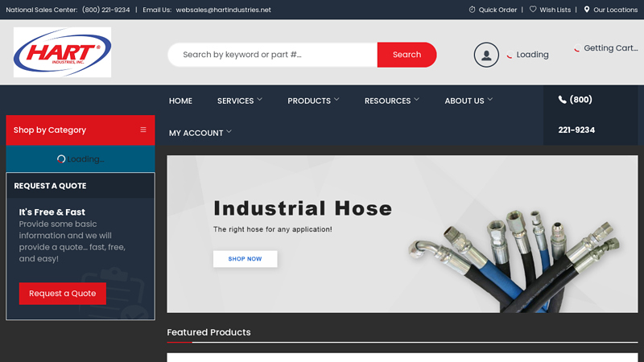Click the Shop Now button

246,259
